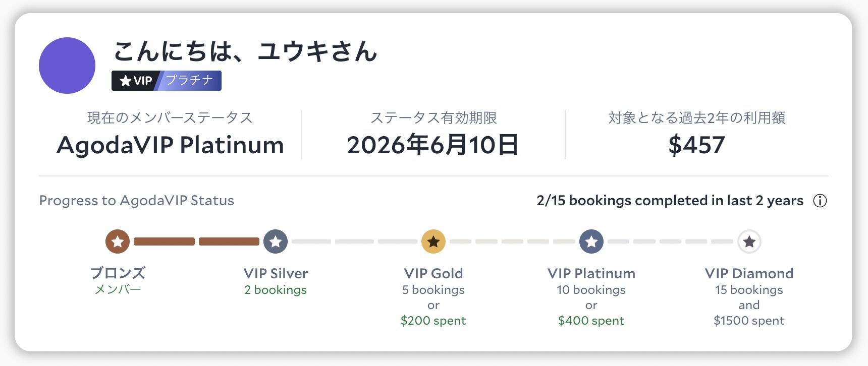This screenshot has width=868, height=366.
Task: Click the VIP プラチナ badge
Action: (166, 81)
